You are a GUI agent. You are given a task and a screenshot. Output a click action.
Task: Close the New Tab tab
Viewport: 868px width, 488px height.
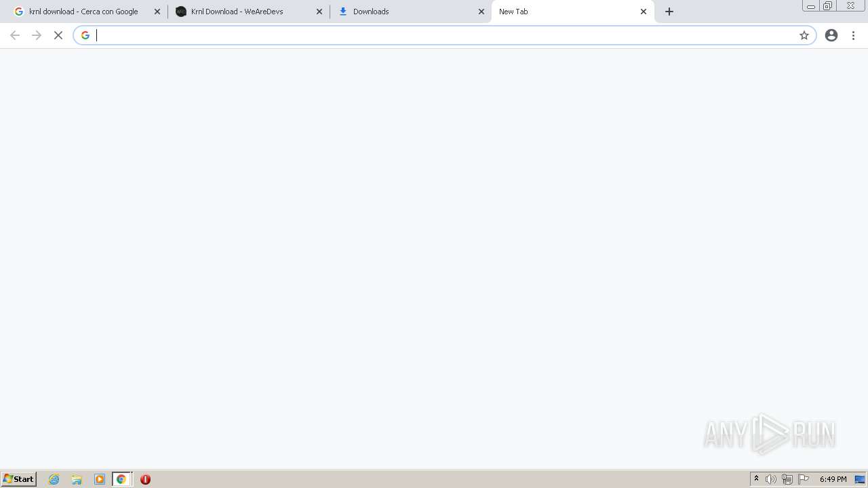644,12
